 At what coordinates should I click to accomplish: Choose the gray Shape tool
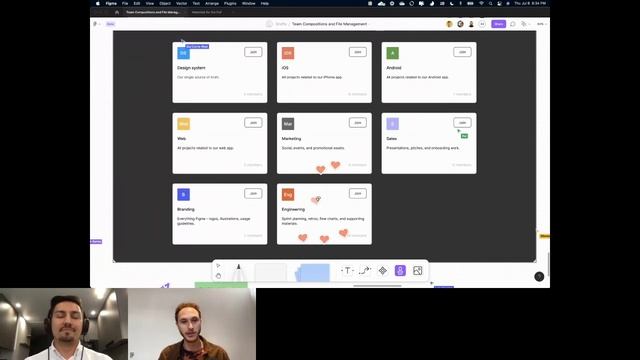(271, 272)
